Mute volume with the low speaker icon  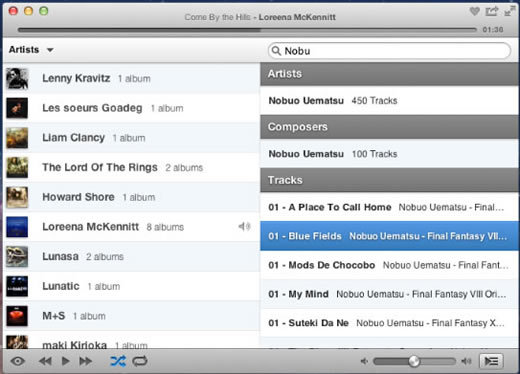[364, 361]
